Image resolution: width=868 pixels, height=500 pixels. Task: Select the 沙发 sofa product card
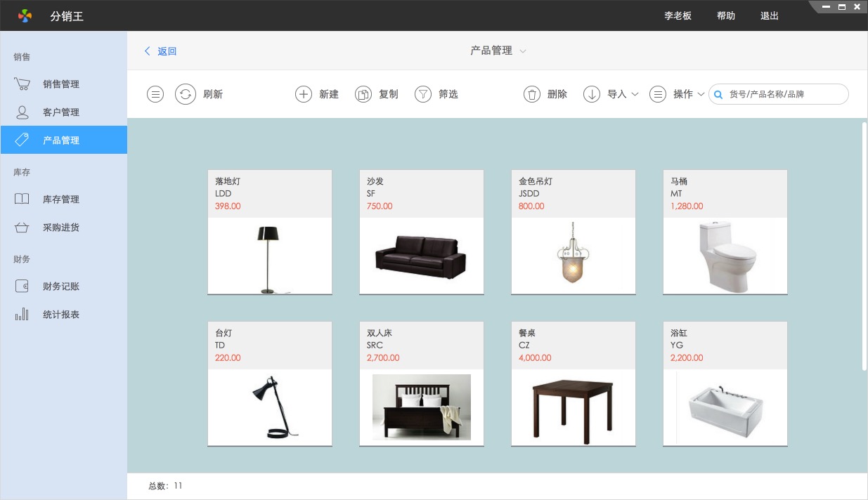click(422, 232)
